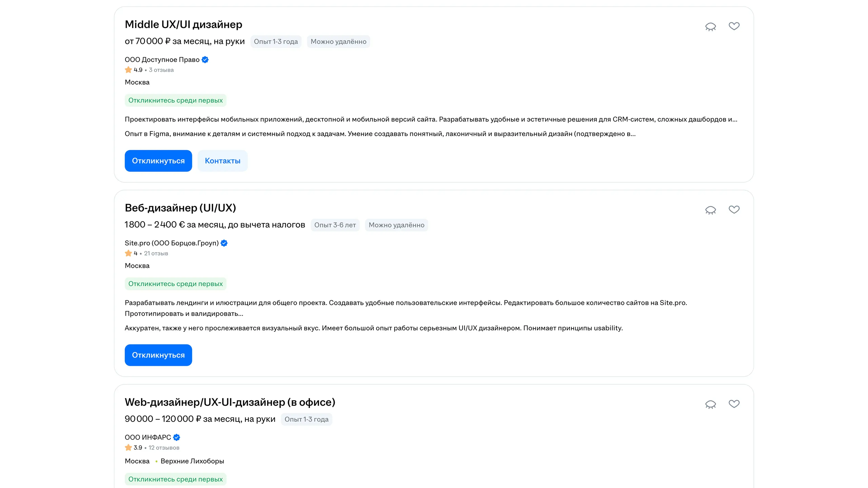Open the Веб-дизайнер (UI/UX) vacancy title
This screenshot has width=868, height=488.
point(180,208)
